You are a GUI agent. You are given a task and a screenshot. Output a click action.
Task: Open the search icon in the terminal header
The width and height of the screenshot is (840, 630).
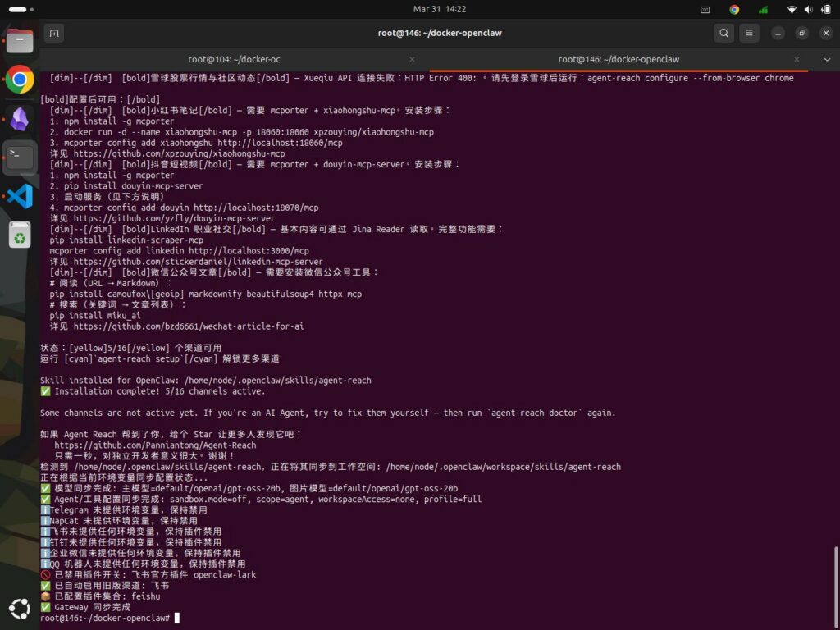tap(723, 33)
